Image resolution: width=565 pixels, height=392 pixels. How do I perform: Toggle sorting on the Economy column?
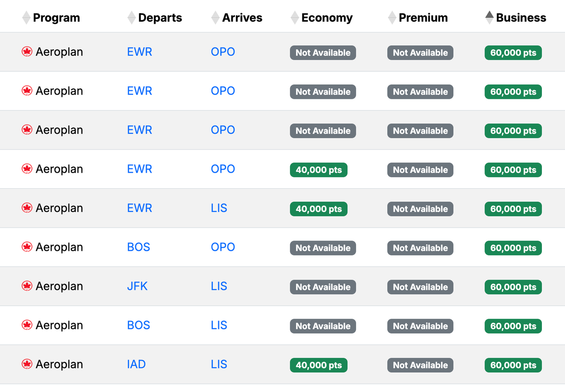pyautogui.click(x=294, y=17)
